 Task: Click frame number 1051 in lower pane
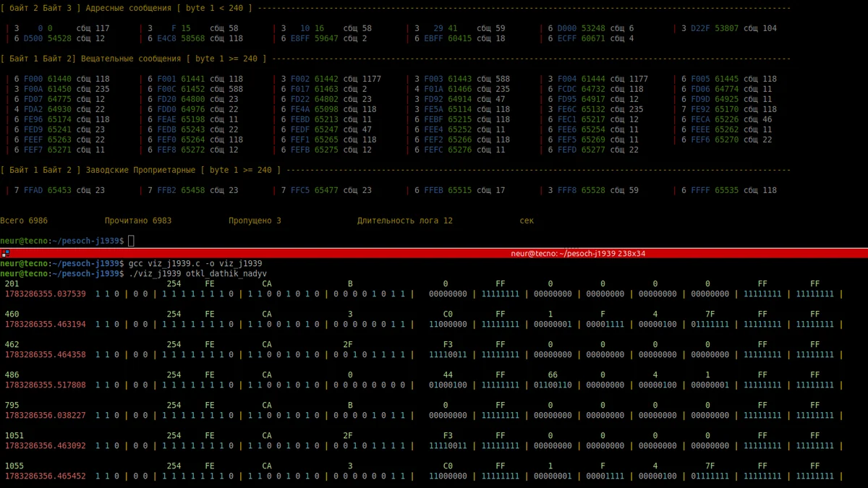(x=14, y=436)
